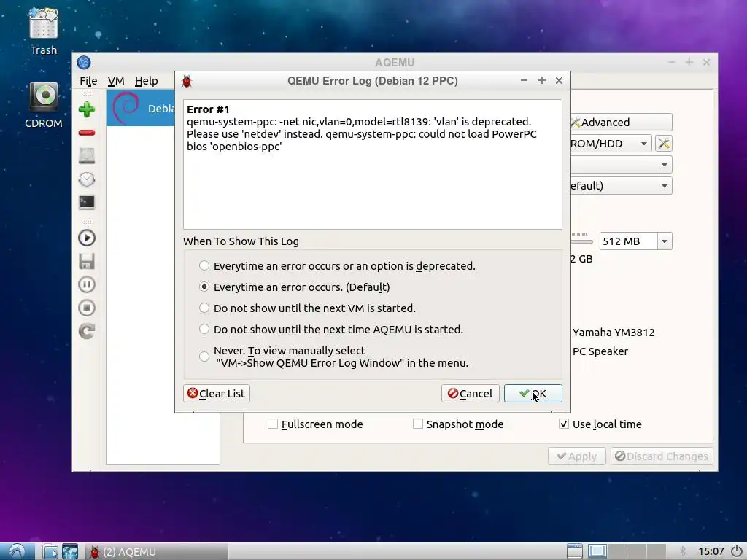Open the VM menu
The width and height of the screenshot is (747, 560).
click(116, 81)
